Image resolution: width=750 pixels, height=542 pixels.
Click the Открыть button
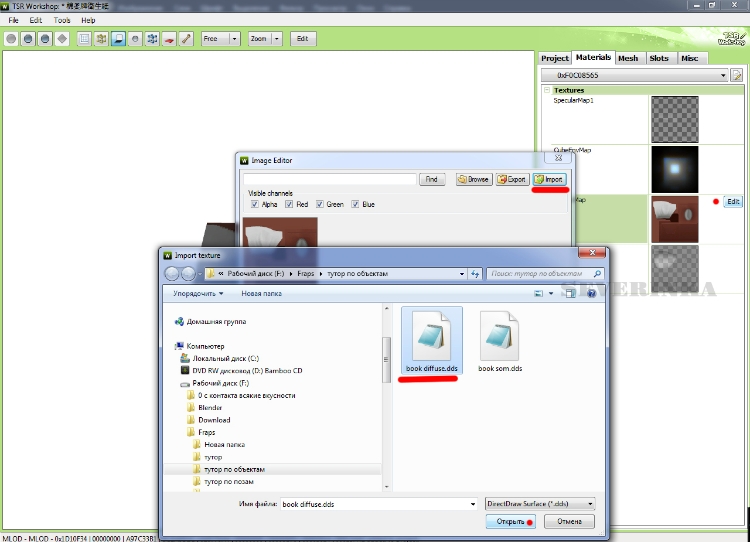(505, 522)
